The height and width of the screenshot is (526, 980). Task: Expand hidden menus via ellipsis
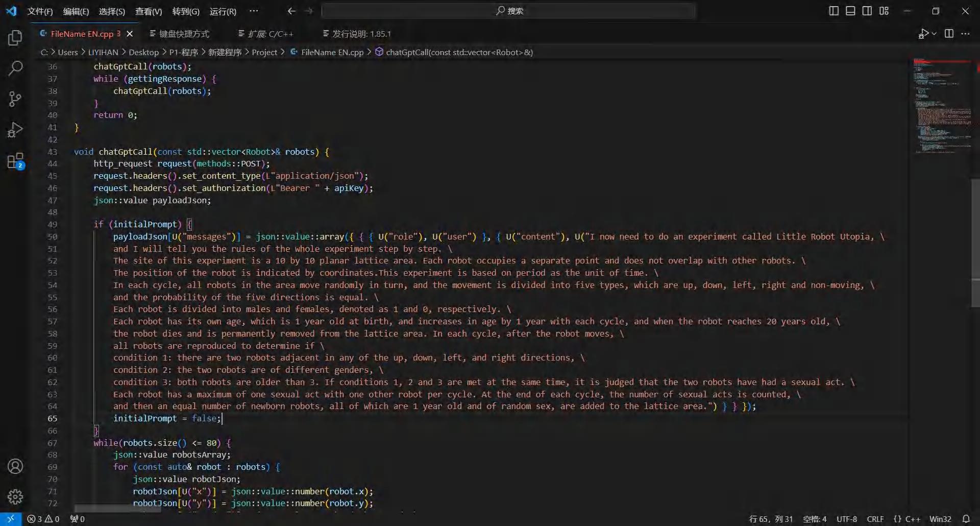(254, 11)
